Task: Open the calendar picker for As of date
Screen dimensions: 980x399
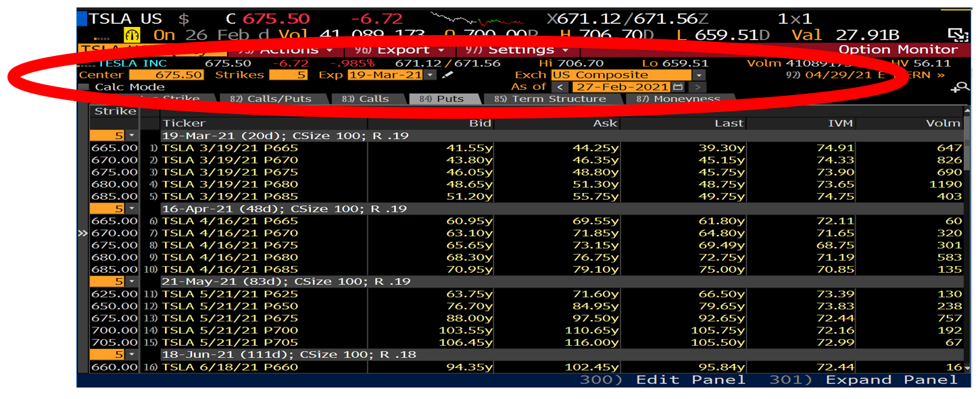Action: point(677,87)
